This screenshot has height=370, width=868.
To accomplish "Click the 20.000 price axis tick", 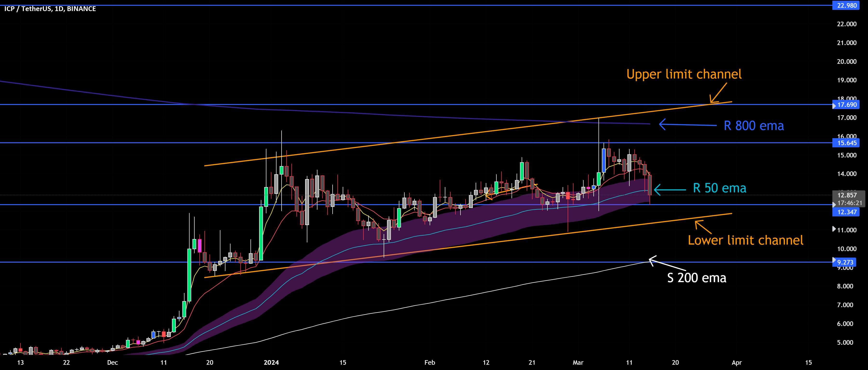I will tap(847, 62).
